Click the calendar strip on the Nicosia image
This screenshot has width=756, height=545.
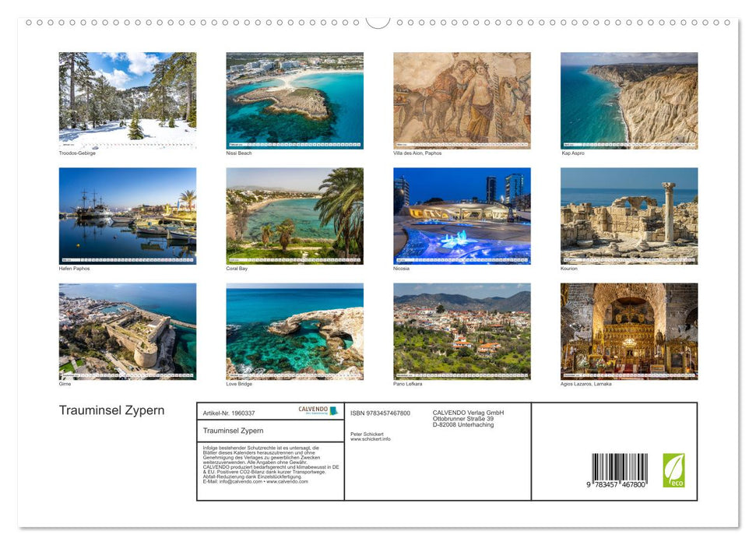(x=462, y=260)
